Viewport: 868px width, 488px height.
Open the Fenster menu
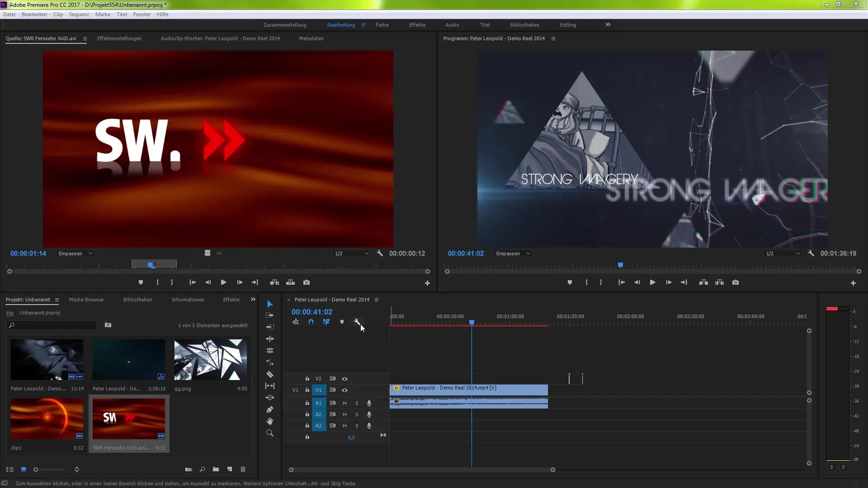142,14
